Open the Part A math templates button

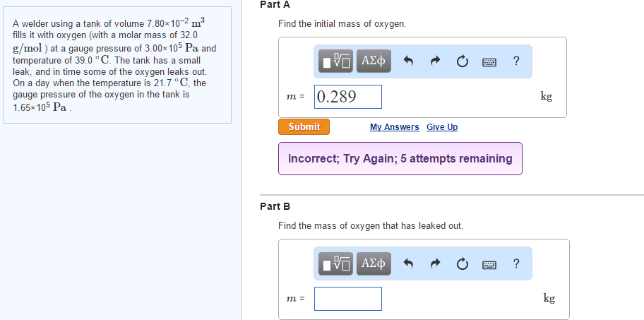335,61
